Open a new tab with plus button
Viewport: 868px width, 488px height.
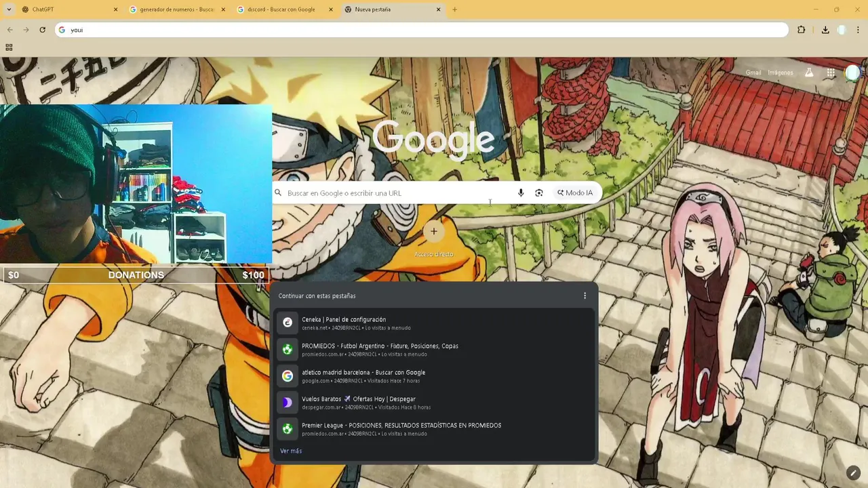(x=455, y=9)
